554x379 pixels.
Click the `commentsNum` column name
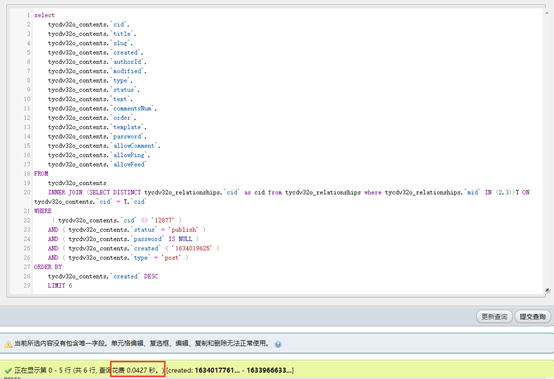[133, 108]
